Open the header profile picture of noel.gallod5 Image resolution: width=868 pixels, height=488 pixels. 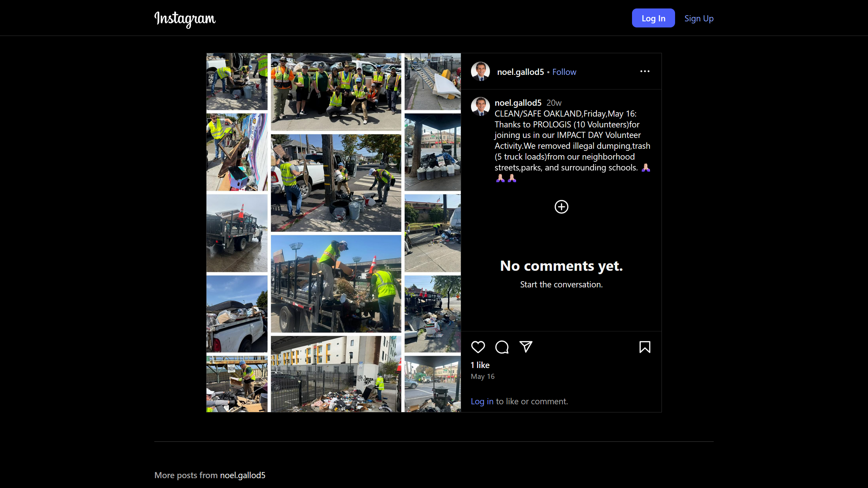tap(480, 72)
